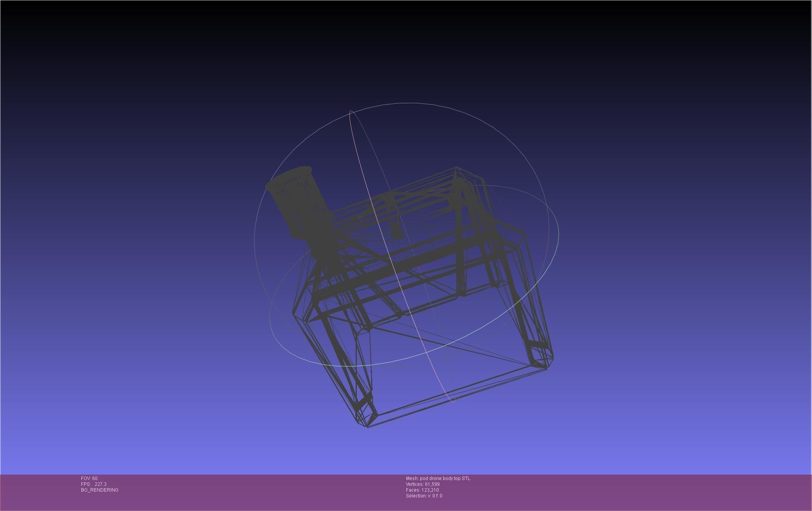Click the Vertices: 61,599 info line
Screen dimensions: 812x511
(422, 484)
